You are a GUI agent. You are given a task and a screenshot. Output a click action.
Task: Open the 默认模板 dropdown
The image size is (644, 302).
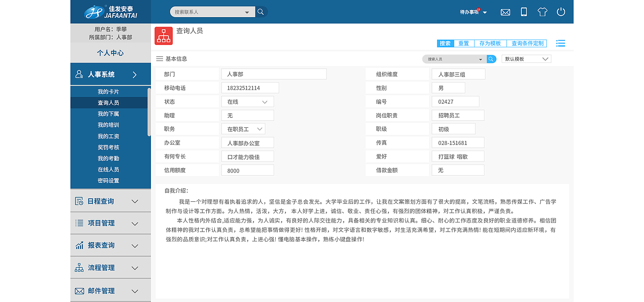pyautogui.click(x=526, y=58)
